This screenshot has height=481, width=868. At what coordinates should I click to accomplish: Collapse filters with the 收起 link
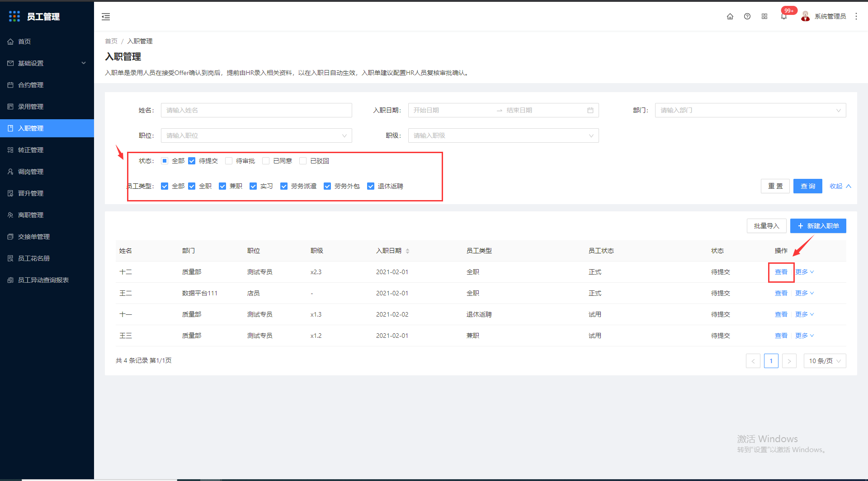(x=840, y=186)
